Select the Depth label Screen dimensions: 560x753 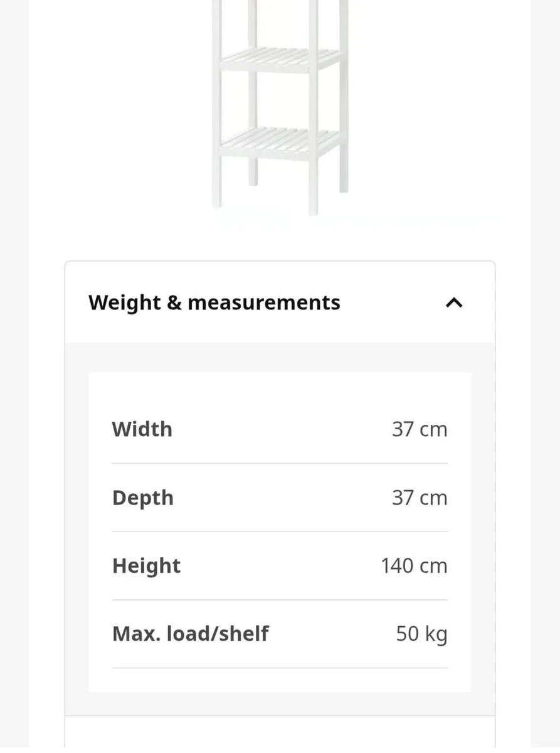pos(143,498)
